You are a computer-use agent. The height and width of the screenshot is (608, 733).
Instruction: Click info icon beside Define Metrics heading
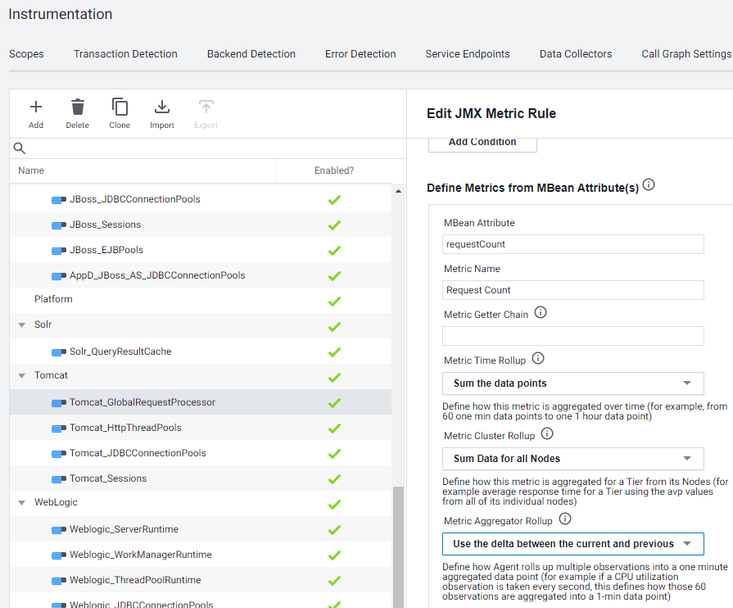pos(649,186)
